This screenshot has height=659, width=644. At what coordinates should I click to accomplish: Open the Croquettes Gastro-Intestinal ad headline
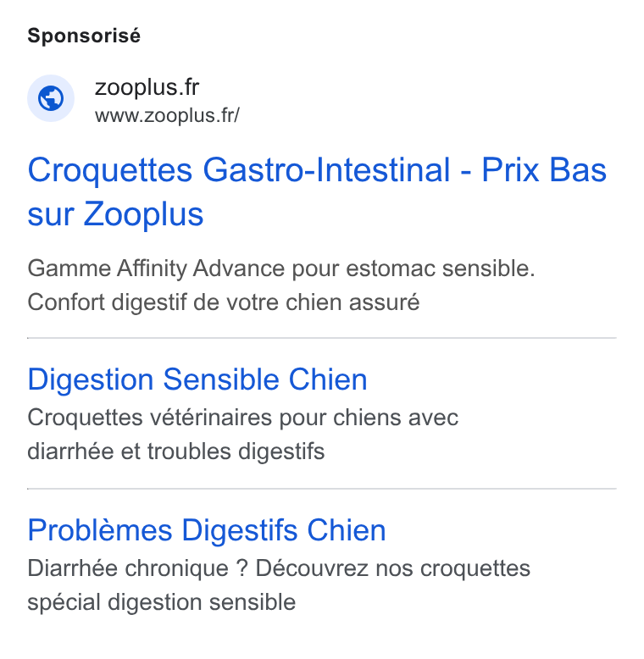317,191
